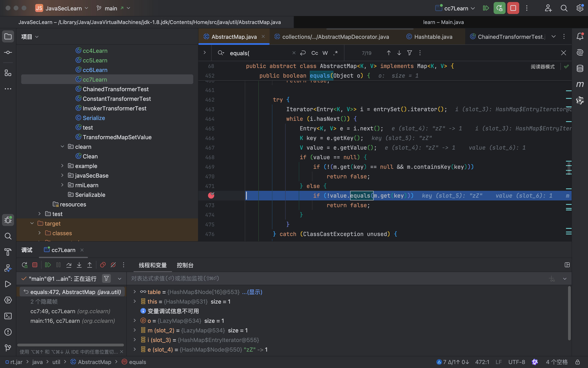Expand the example folder in project tree

pos(62,166)
